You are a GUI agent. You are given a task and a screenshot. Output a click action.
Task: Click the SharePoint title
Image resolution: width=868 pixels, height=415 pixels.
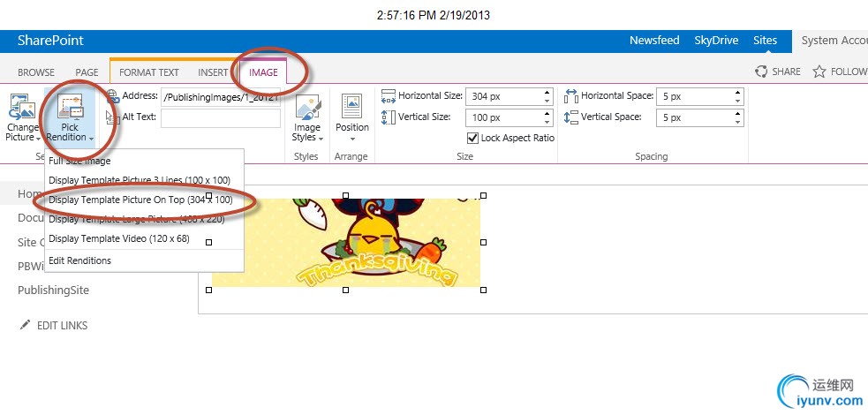(50, 41)
